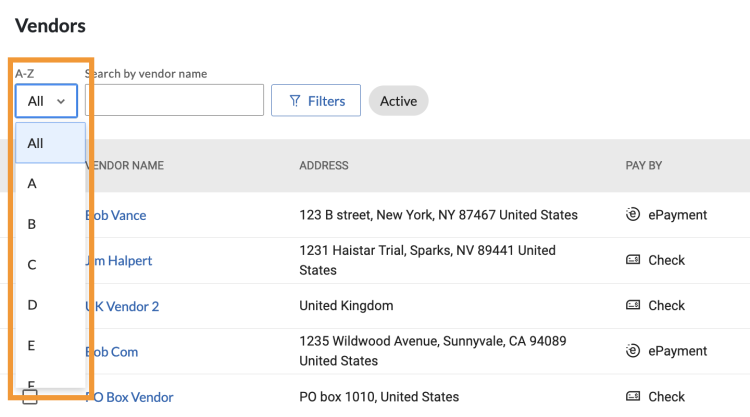Collapse the A-Z dropdown chevron
Screen dimensions: 750x417
[61, 101]
